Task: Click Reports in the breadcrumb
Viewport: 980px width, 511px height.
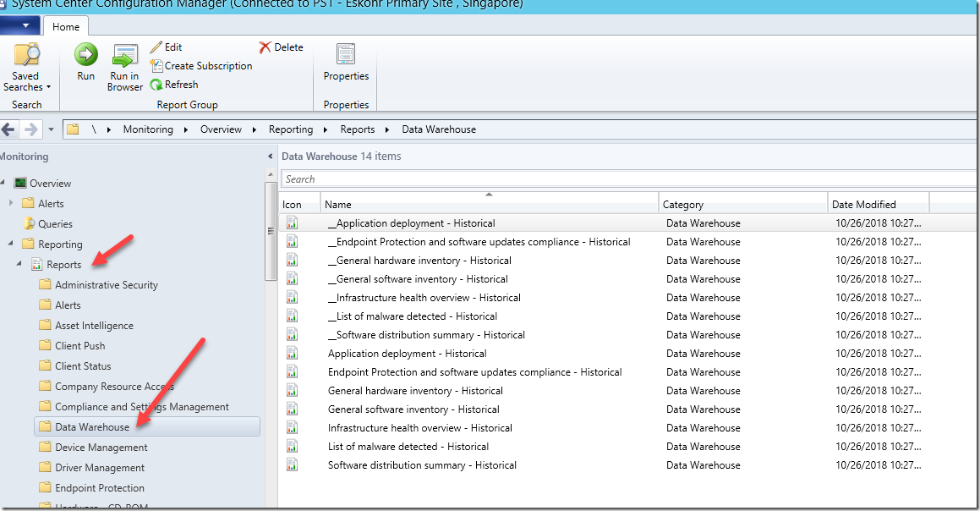Action: tap(358, 129)
